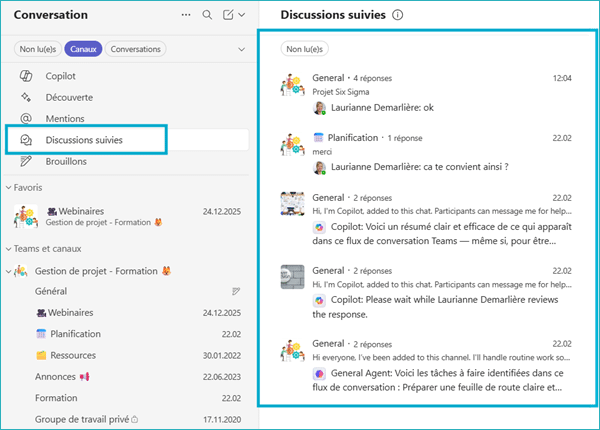Toggle the Conversations filter pill
This screenshot has width=600, height=430.
point(135,49)
